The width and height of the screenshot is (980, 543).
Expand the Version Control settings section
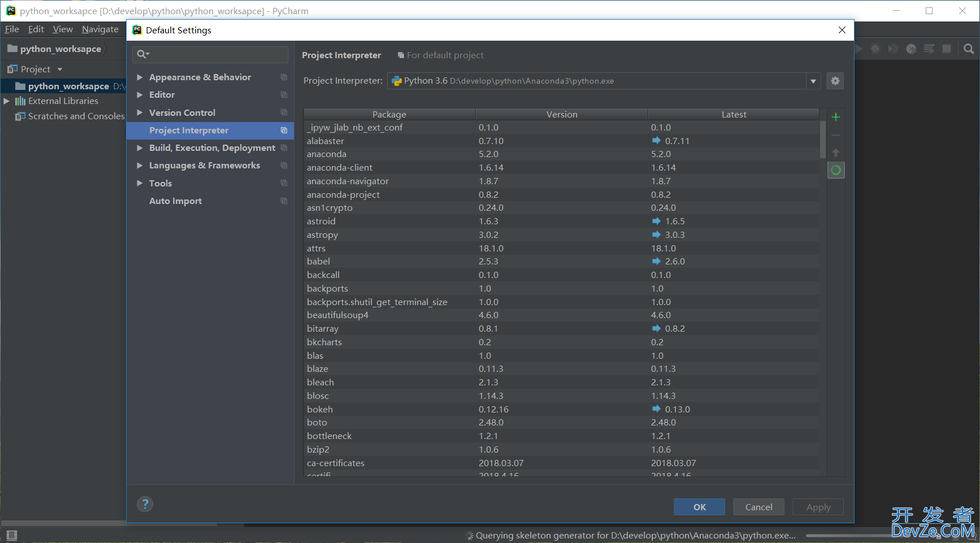point(140,112)
